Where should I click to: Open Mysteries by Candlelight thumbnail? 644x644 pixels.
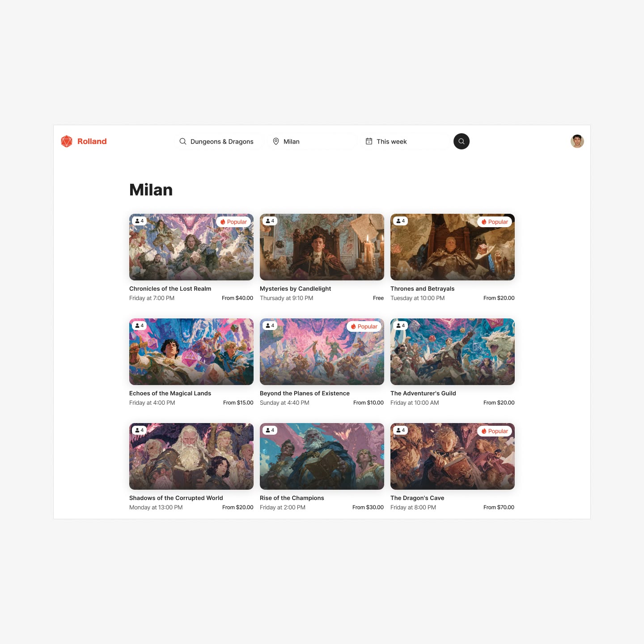coord(322,247)
